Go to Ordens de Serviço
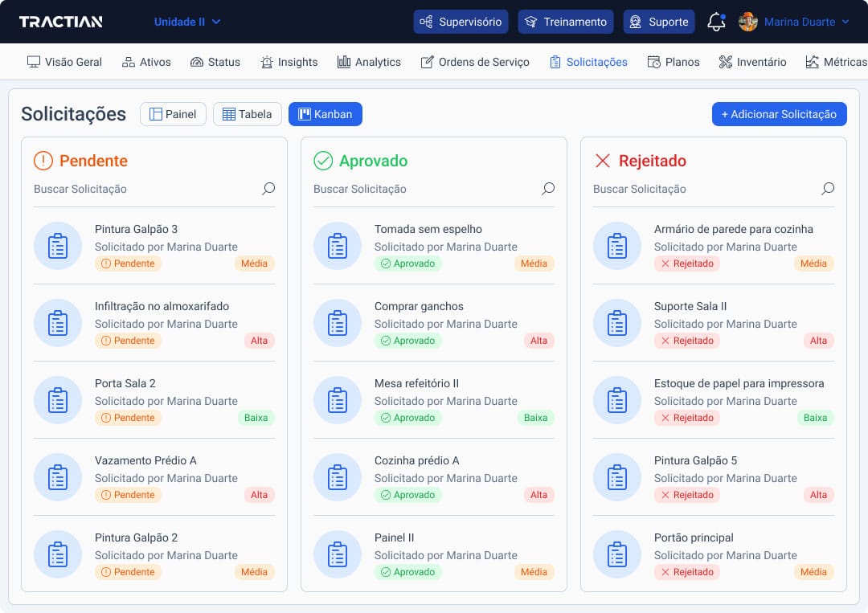The width and height of the screenshot is (868, 613). pyautogui.click(x=474, y=62)
